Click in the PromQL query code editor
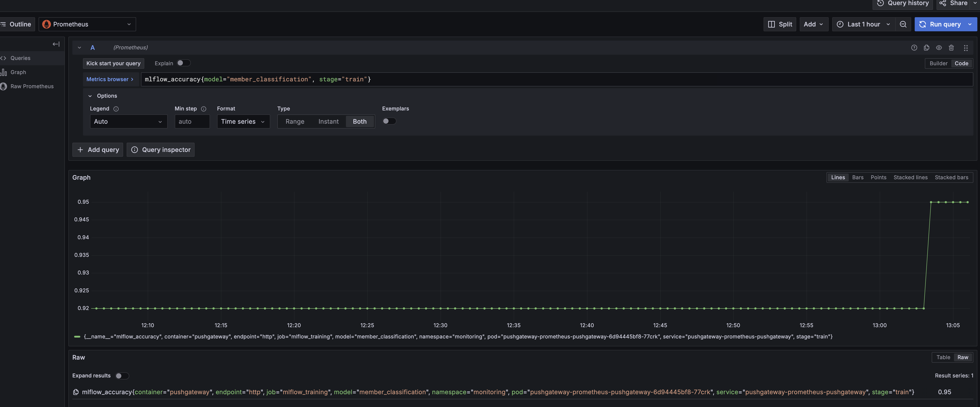 click(557, 79)
